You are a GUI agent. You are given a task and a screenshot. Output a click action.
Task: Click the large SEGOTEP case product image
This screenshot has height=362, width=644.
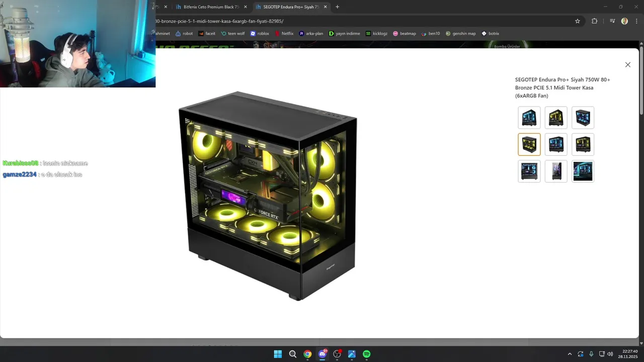coord(268,196)
